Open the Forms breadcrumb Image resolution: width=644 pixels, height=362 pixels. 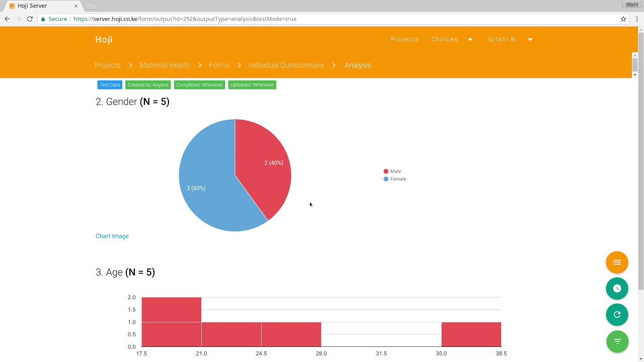coord(219,65)
